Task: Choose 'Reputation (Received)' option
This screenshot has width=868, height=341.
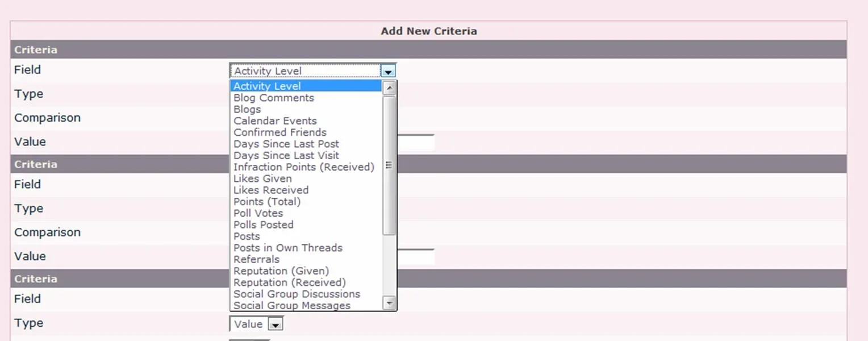Action: [306, 282]
